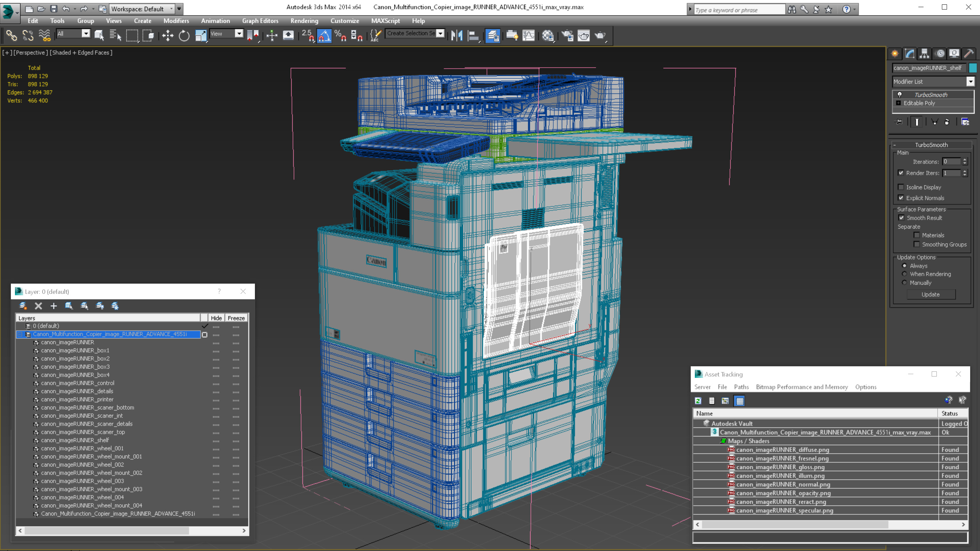This screenshot has width=980, height=551.
Task: Select the Move transform tool
Action: click(x=167, y=35)
